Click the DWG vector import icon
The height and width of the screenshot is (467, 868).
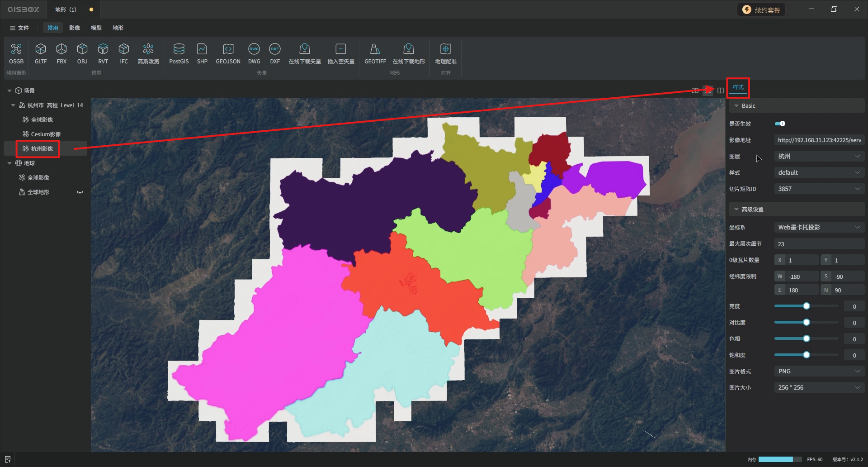tap(254, 49)
